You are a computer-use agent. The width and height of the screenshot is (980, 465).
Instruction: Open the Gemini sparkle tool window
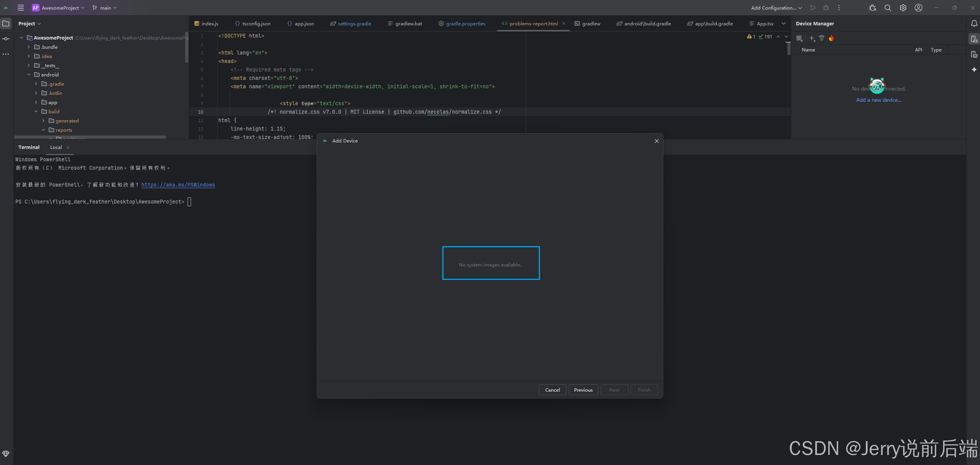tap(974, 70)
